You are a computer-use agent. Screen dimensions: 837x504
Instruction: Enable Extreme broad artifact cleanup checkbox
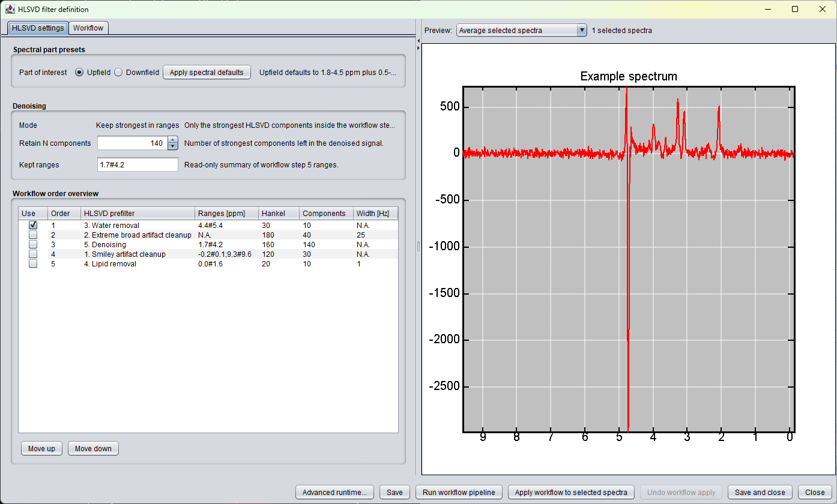33,235
